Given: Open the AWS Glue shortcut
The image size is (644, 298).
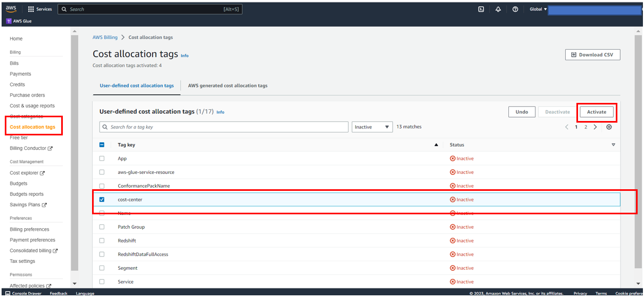Looking at the screenshot, I should (x=19, y=21).
